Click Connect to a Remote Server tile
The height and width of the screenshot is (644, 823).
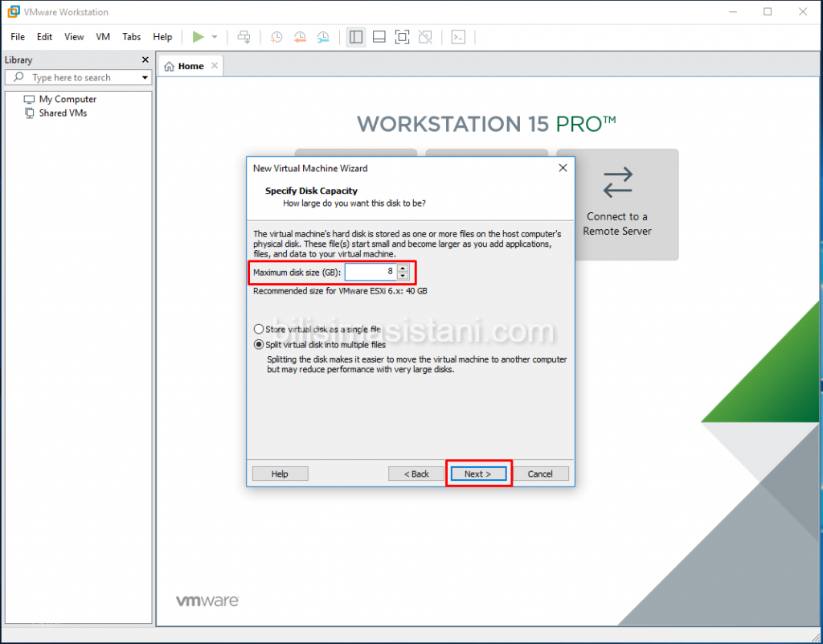617,205
